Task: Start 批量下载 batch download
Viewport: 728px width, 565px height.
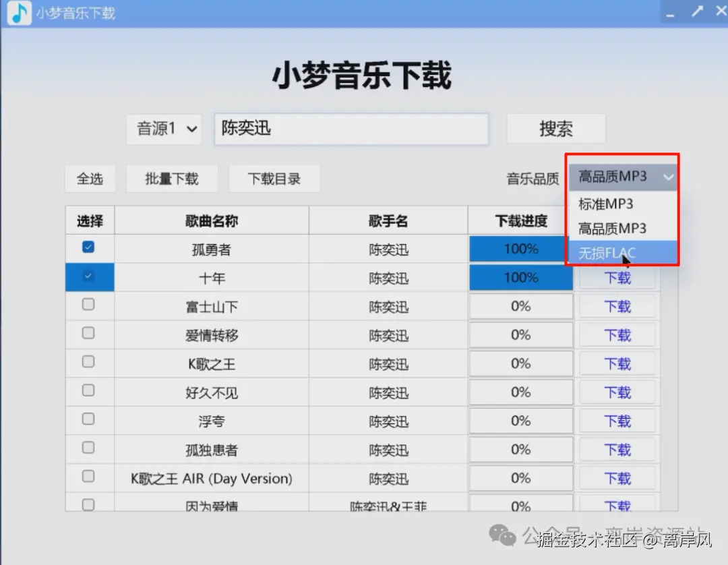Action: click(172, 178)
